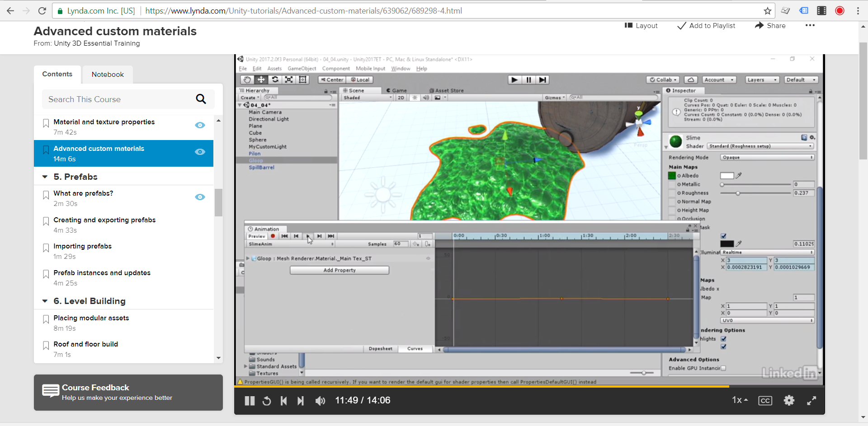Click video progress bar
868x426 pixels.
point(529,387)
